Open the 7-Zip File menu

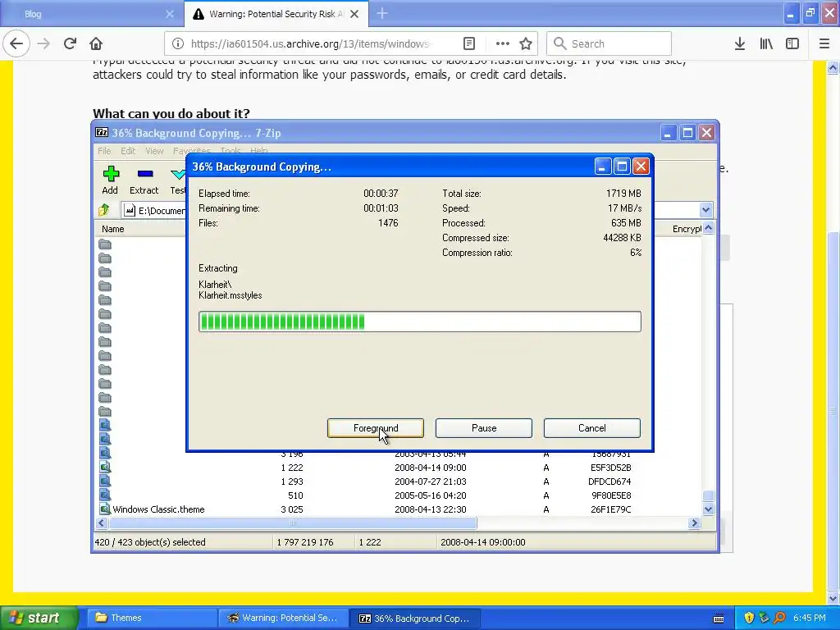tap(104, 151)
